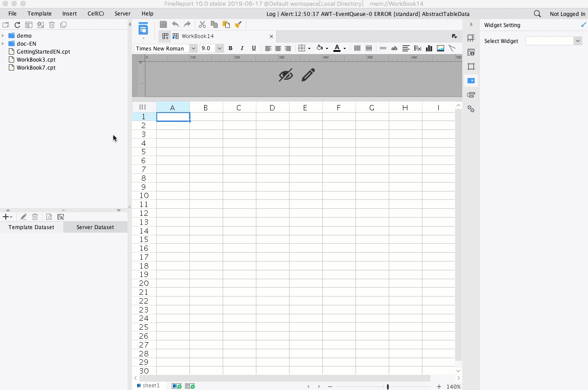Image resolution: width=588 pixels, height=390 pixels.
Task: Expand the demo folder in the file tree
Action: pyautogui.click(x=4, y=35)
